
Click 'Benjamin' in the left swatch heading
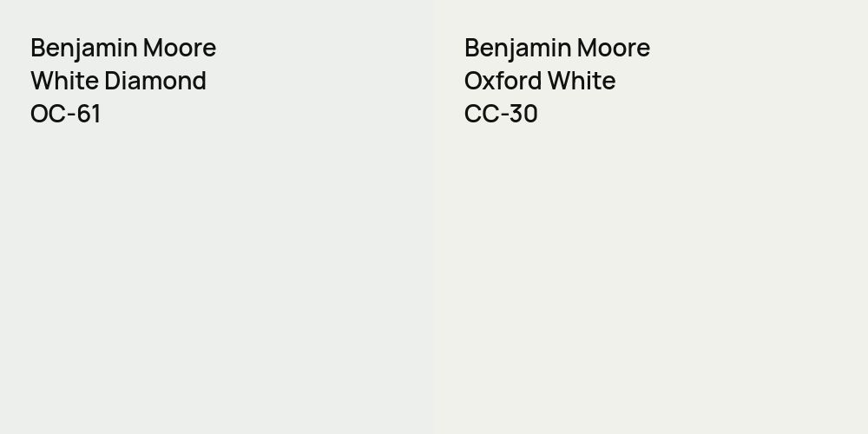point(84,48)
